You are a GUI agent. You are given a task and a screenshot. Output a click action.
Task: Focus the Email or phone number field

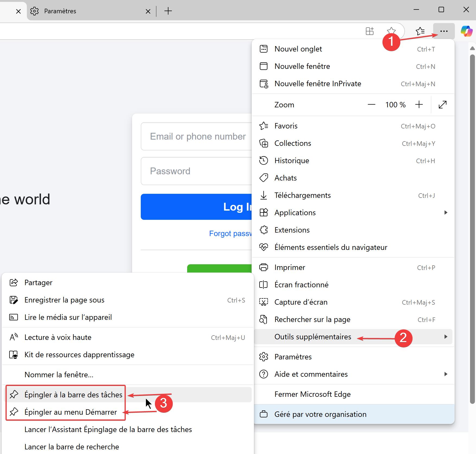[196, 136]
